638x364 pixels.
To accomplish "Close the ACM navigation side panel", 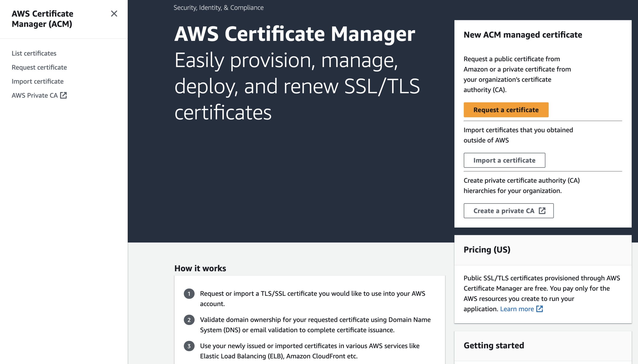I will [x=114, y=13].
